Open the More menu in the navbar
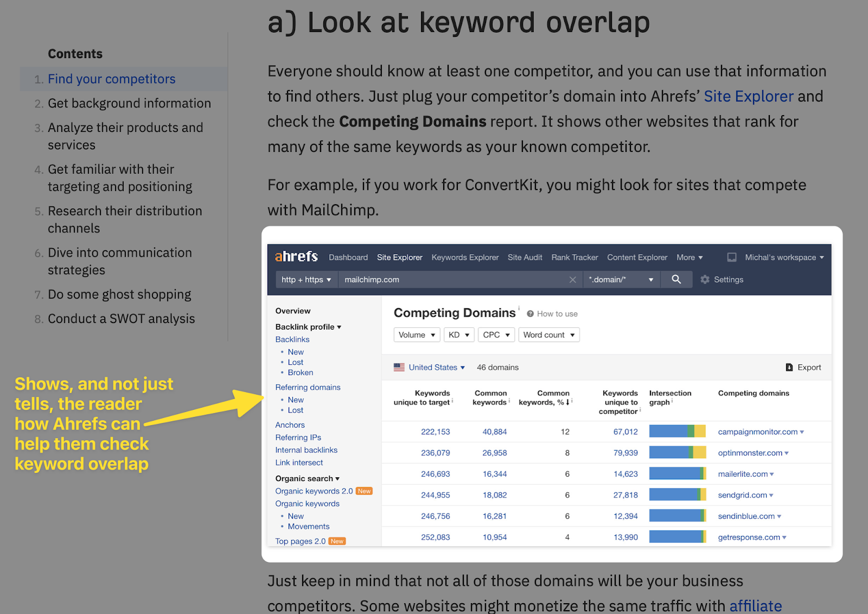868x614 pixels. click(x=689, y=257)
